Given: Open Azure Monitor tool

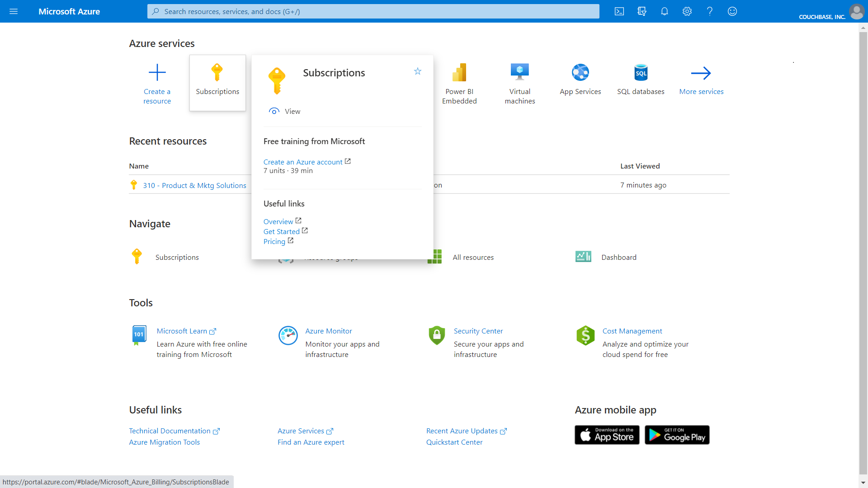Looking at the screenshot, I should (329, 331).
